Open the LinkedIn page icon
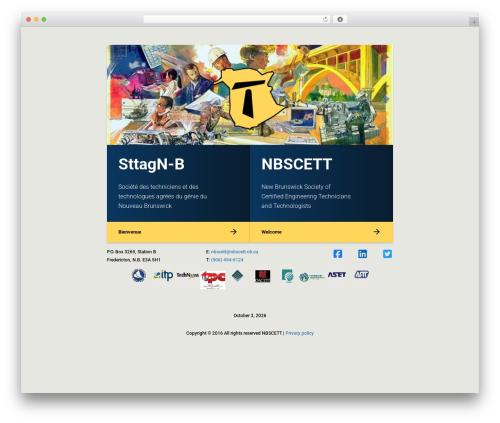This screenshot has width=500, height=423. 362,254
